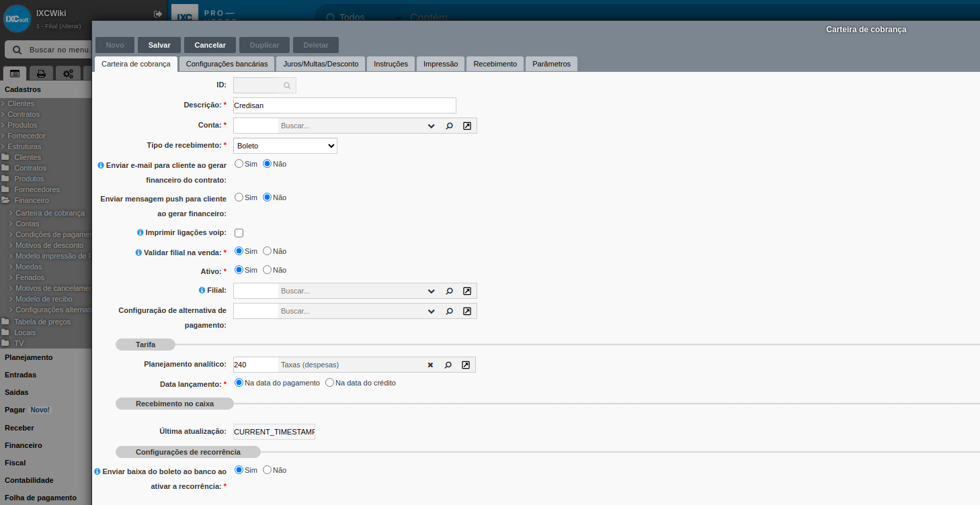Click the magnifier icon in menu search box
This screenshot has width=980, height=505.
[x=17, y=50]
